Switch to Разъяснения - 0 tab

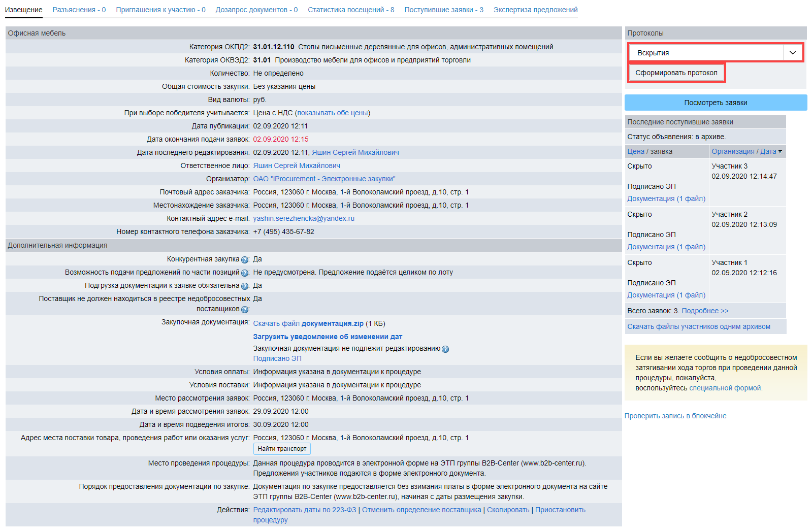point(79,10)
